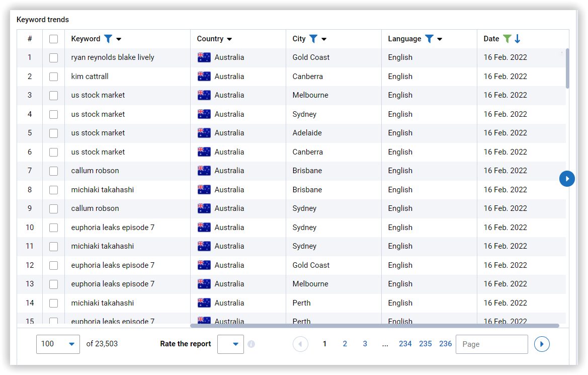Click keyword 'kim cattrall'
The width and height of the screenshot is (588, 375).
[90, 77]
